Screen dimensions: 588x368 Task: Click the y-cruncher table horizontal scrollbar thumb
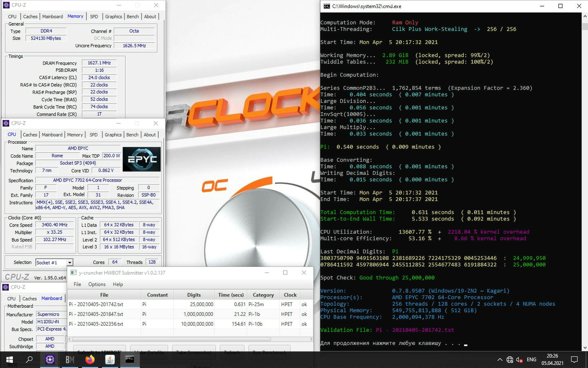pyautogui.click(x=171, y=339)
